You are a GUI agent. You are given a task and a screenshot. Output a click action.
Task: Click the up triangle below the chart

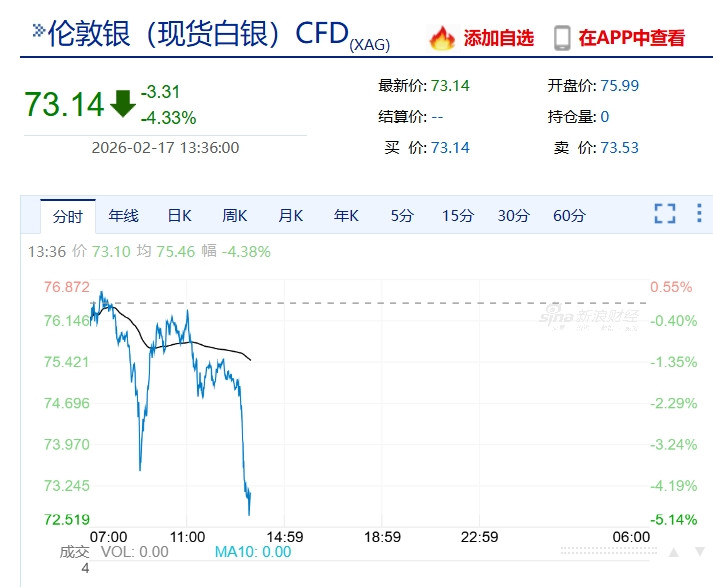click(675, 552)
